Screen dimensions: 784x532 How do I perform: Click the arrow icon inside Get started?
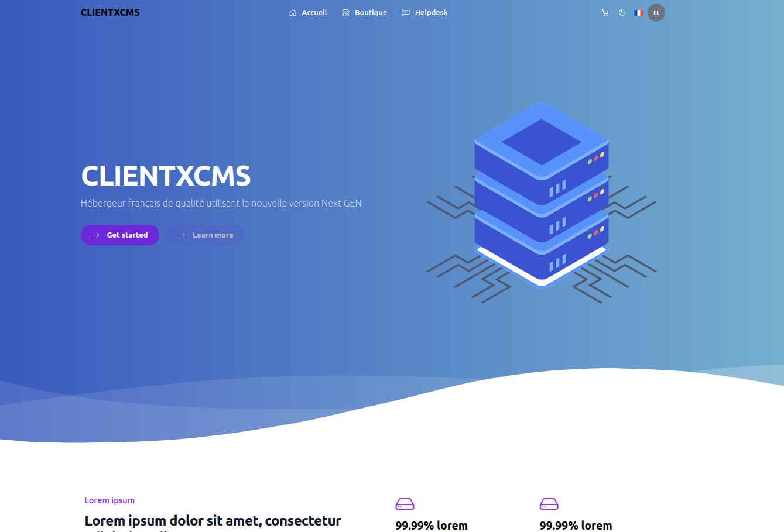point(96,235)
